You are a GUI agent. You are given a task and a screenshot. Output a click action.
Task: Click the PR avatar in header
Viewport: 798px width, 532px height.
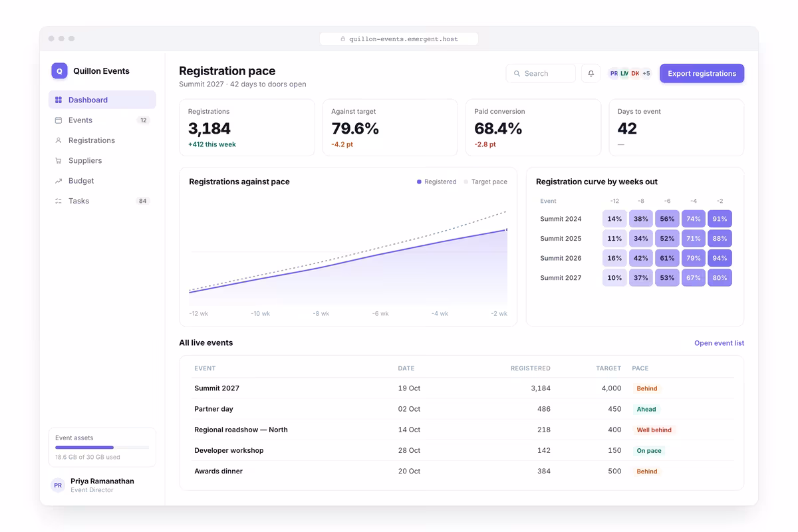(614, 74)
